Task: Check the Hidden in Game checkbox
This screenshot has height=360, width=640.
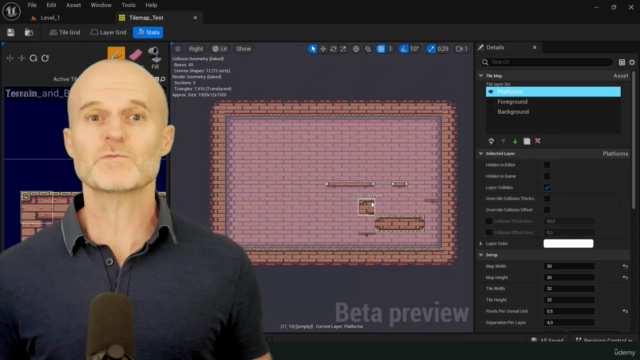Action: (x=547, y=176)
